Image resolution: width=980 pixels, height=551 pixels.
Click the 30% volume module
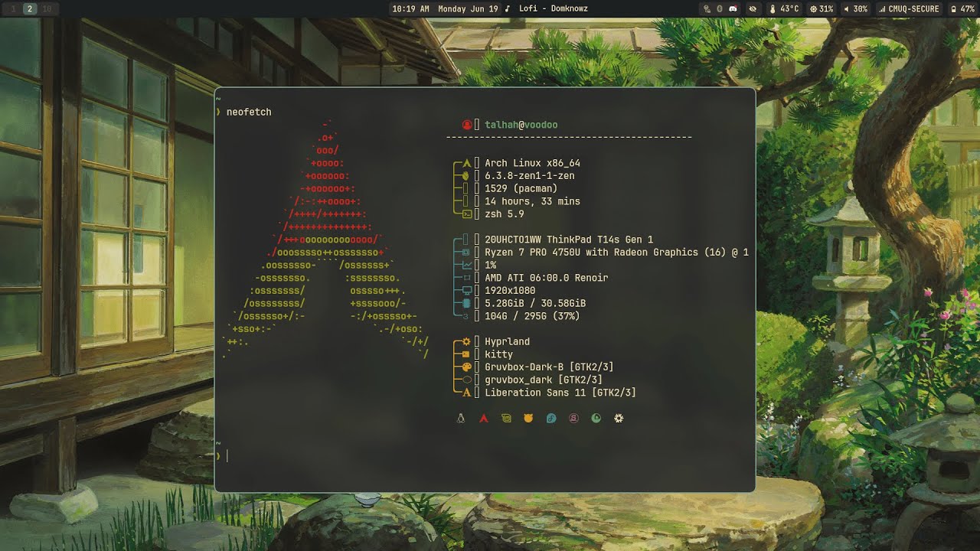click(856, 9)
